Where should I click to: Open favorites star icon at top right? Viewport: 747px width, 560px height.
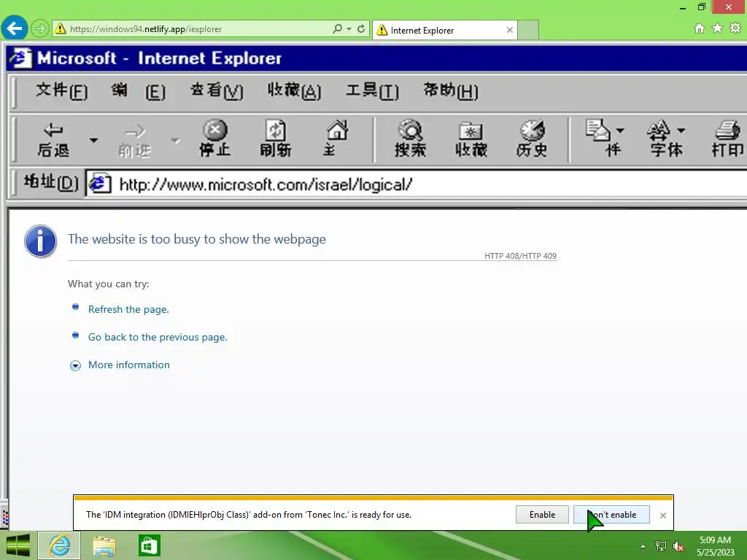tap(717, 28)
